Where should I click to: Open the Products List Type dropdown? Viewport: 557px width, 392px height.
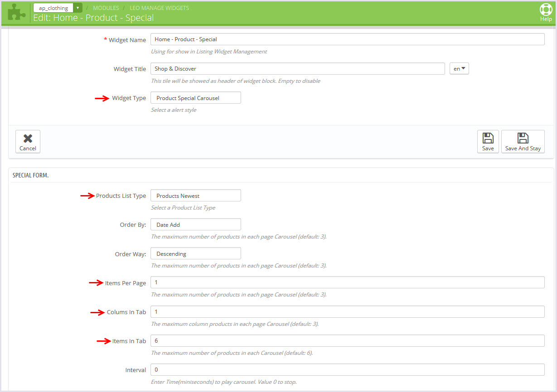click(195, 196)
